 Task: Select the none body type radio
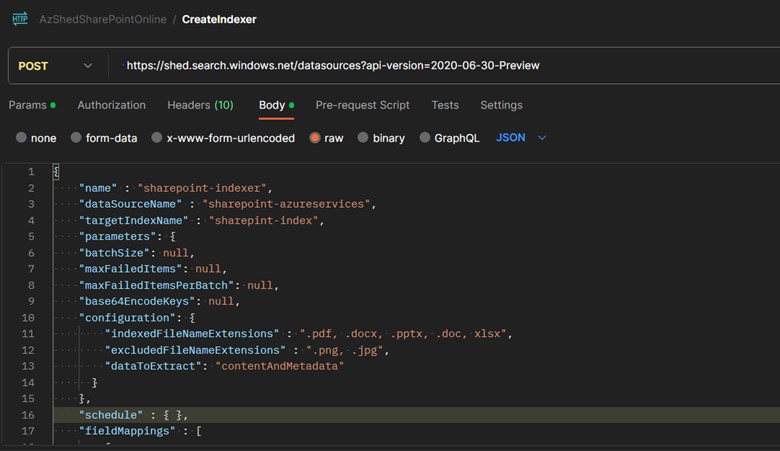click(x=21, y=138)
